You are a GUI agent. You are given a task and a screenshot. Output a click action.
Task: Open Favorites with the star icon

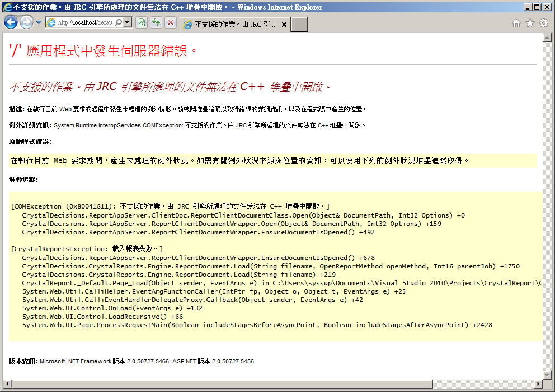coord(530,23)
